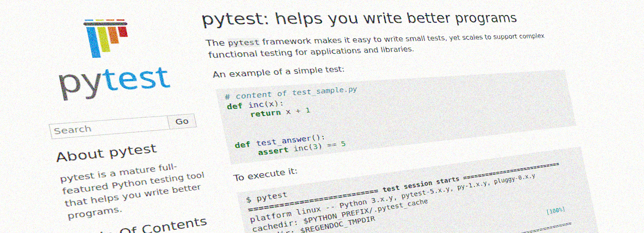Screen dimensions: 644x233
Task: Click the 'pytest: helps you write better programs' heading
Action: 359,19
